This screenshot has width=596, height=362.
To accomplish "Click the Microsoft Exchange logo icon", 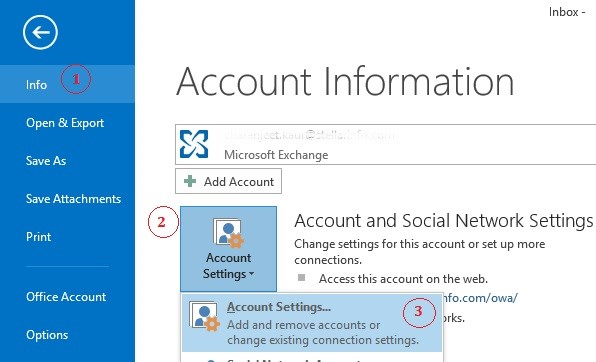I will pos(194,144).
